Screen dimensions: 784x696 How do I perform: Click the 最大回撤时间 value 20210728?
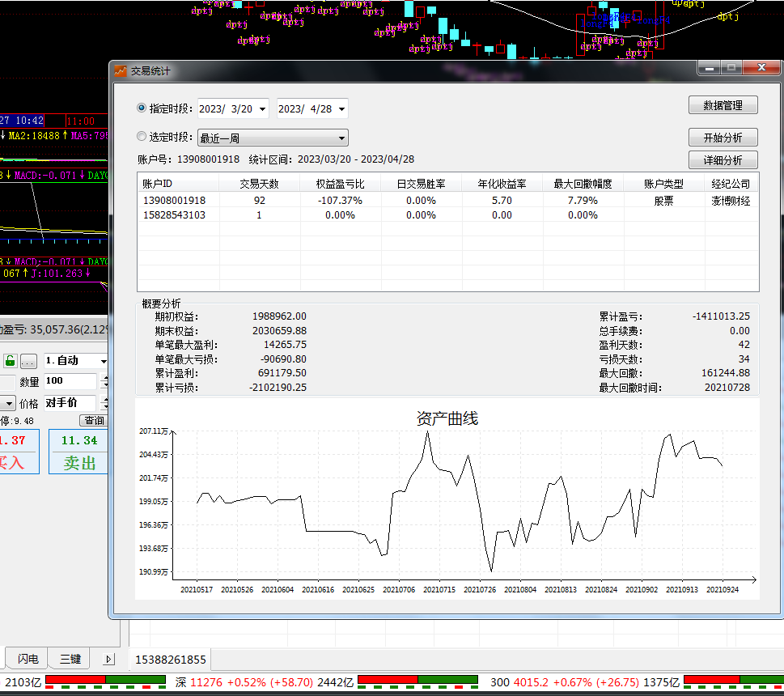[727, 387]
